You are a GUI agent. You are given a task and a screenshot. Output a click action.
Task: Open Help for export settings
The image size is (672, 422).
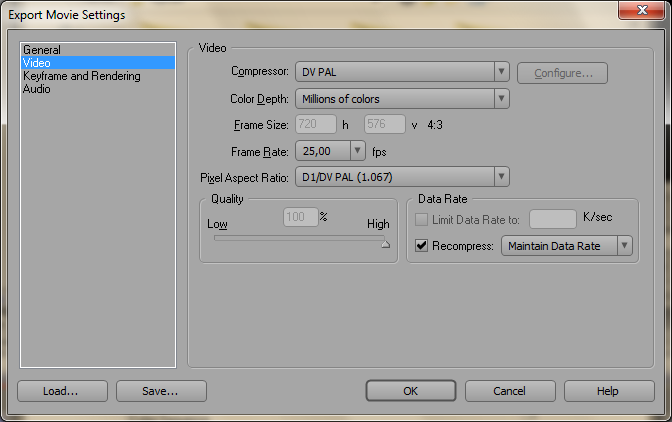click(609, 391)
